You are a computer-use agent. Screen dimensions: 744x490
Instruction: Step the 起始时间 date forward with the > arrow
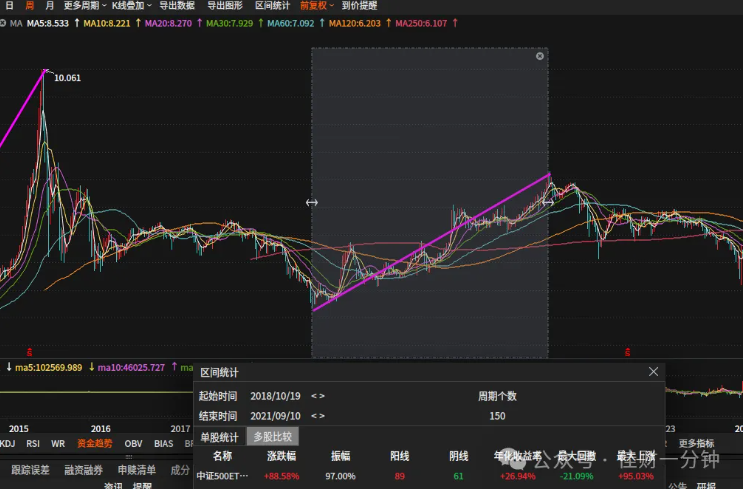click(x=322, y=396)
